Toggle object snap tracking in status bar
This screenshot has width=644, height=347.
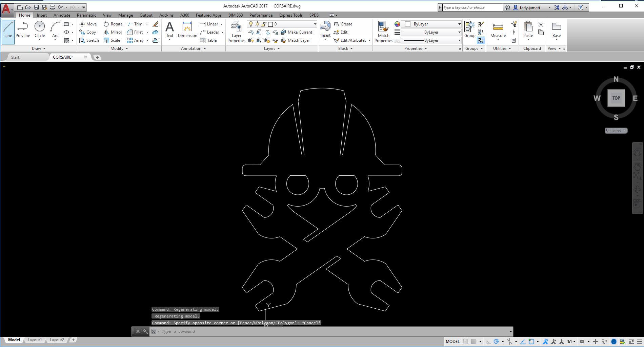(x=523, y=341)
